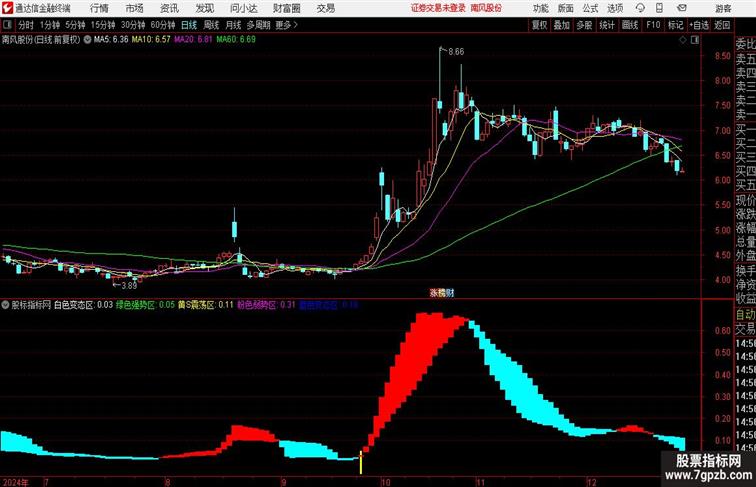Open the 功能 menu

tap(540, 8)
